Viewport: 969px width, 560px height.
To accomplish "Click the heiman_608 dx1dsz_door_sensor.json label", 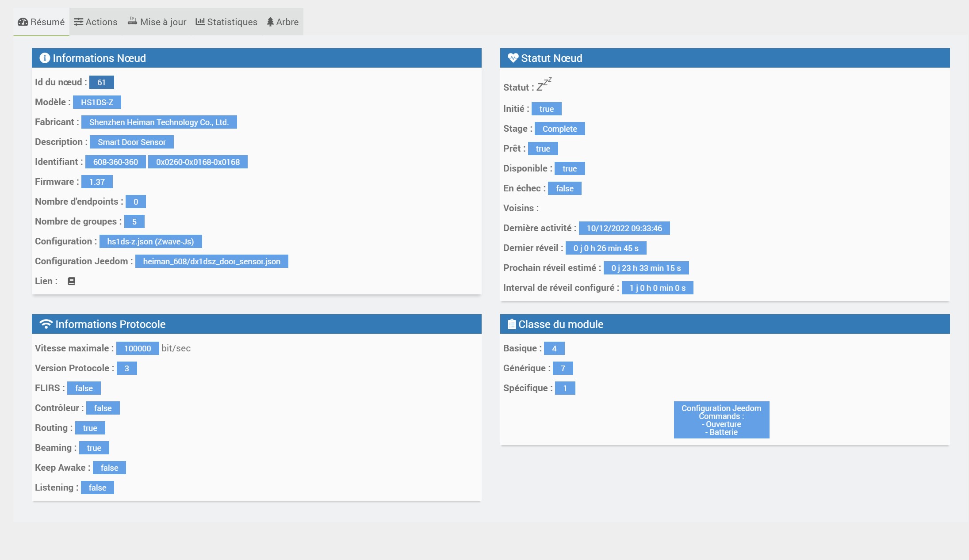I will coord(211,261).
